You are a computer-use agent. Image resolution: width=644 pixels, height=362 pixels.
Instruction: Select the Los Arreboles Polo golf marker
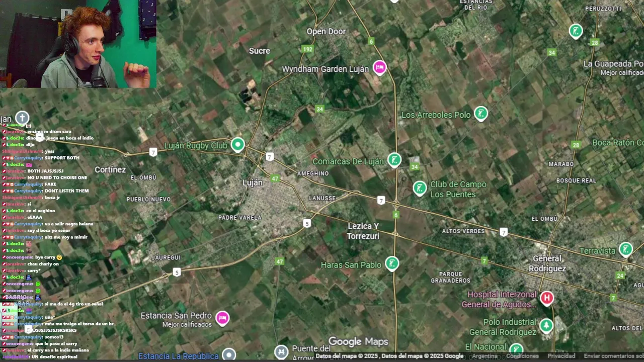click(481, 113)
